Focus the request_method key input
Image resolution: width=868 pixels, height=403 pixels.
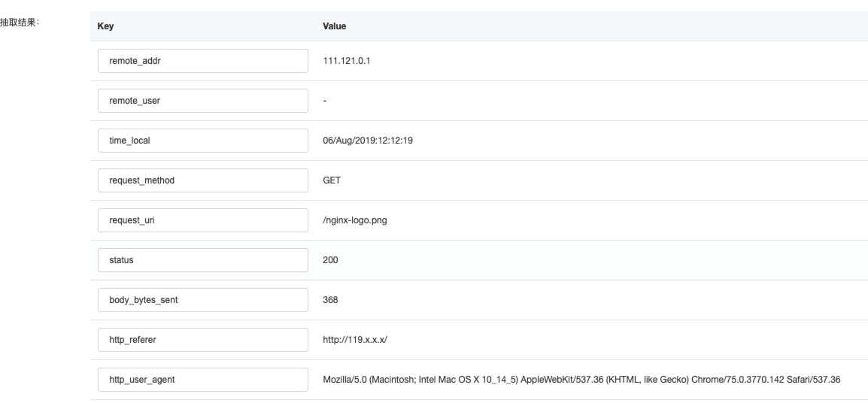(202, 180)
